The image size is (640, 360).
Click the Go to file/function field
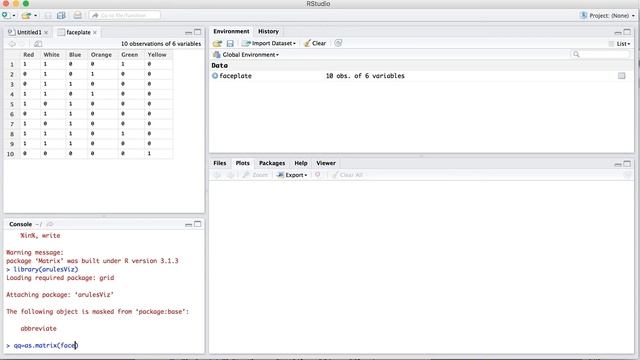click(125, 16)
